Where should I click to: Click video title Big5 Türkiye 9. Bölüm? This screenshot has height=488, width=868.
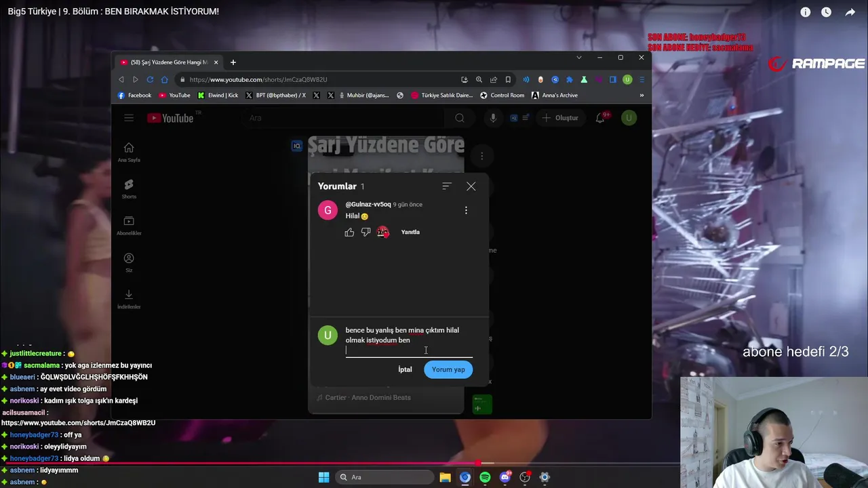tap(113, 12)
